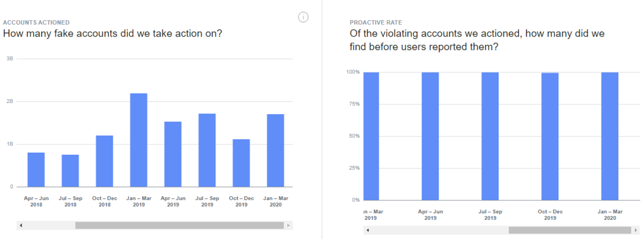
Task: Click proactive rate bar for Apr – Jun 2019
Action: pos(430,136)
